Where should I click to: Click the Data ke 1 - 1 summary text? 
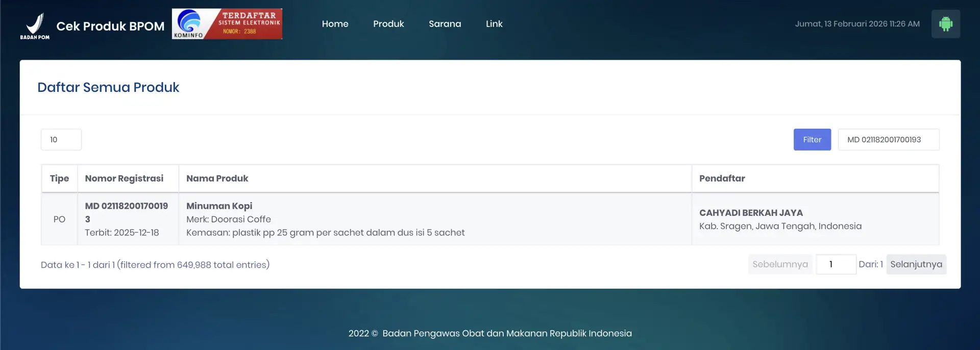point(155,265)
